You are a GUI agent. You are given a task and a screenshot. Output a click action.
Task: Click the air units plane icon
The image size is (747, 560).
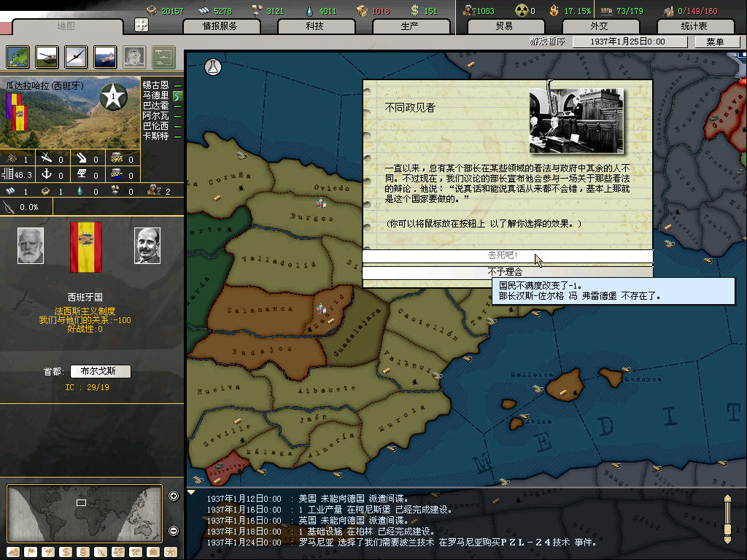click(x=76, y=57)
